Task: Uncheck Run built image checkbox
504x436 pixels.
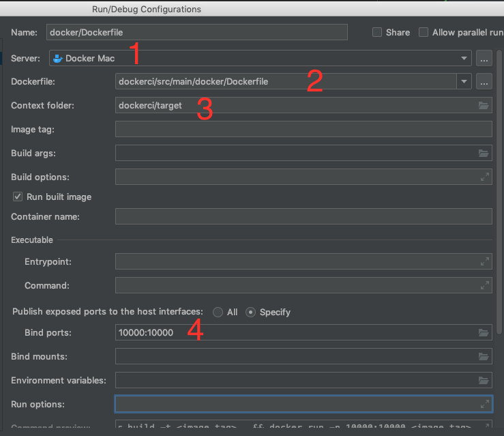Action: point(18,197)
